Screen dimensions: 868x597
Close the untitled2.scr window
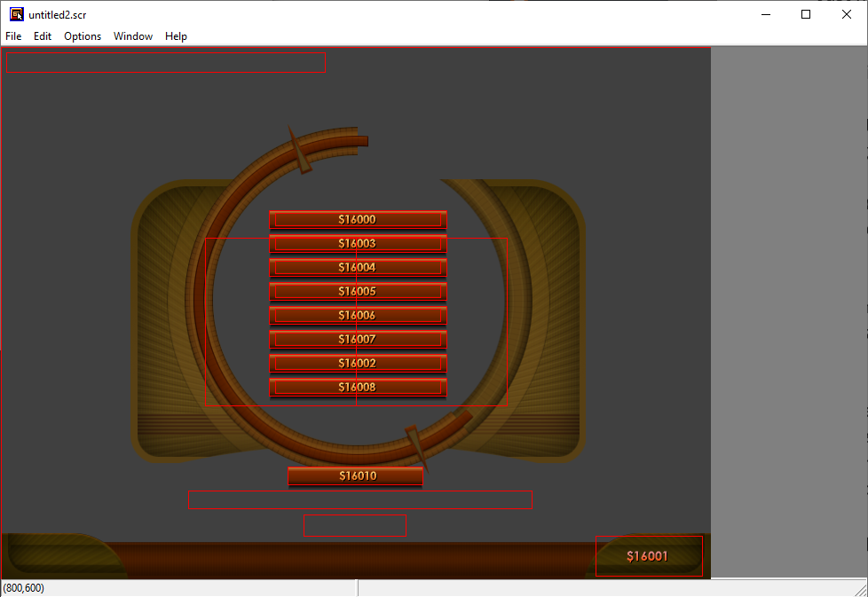pos(847,14)
